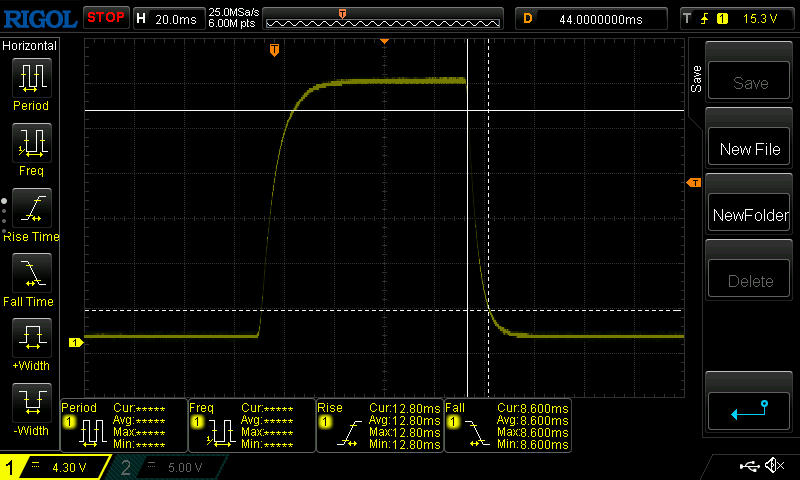Select the Freq measurement icon

point(30,144)
